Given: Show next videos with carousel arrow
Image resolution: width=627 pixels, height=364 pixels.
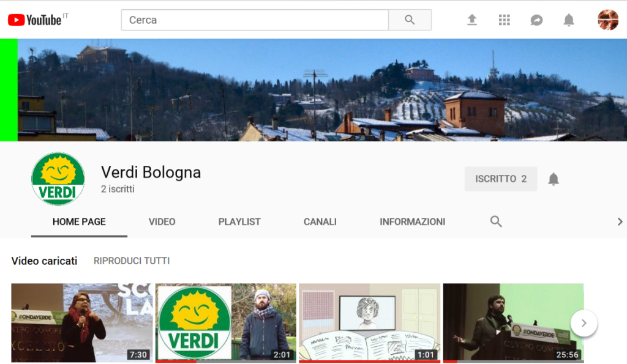Looking at the screenshot, I should click(x=584, y=323).
